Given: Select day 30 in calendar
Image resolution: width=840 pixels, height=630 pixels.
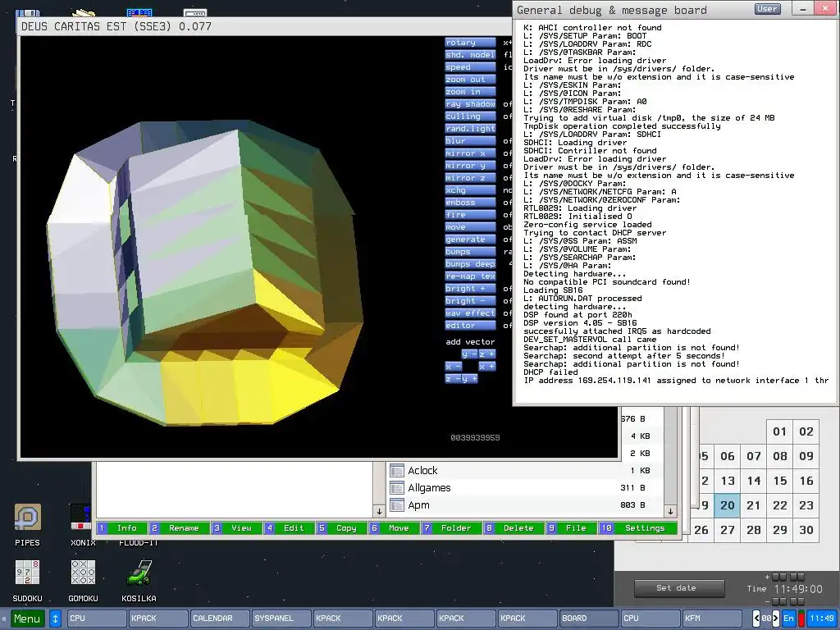Looking at the screenshot, I should pos(806,530).
